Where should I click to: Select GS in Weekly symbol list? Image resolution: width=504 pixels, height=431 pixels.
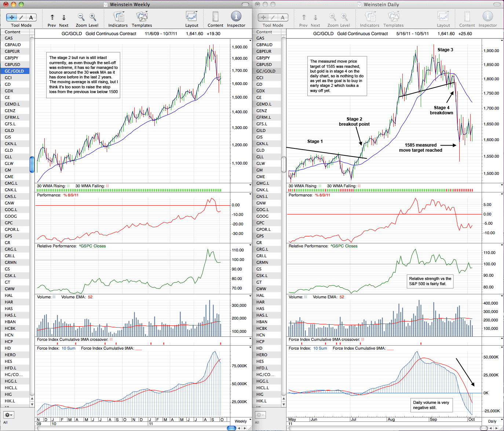pyautogui.click(x=15, y=269)
